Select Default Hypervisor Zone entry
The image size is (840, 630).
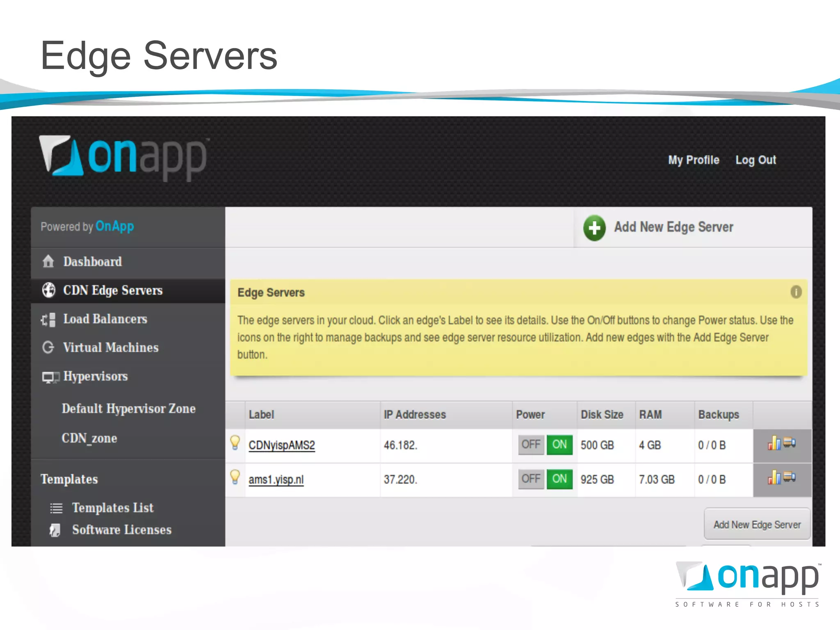pyautogui.click(x=129, y=409)
